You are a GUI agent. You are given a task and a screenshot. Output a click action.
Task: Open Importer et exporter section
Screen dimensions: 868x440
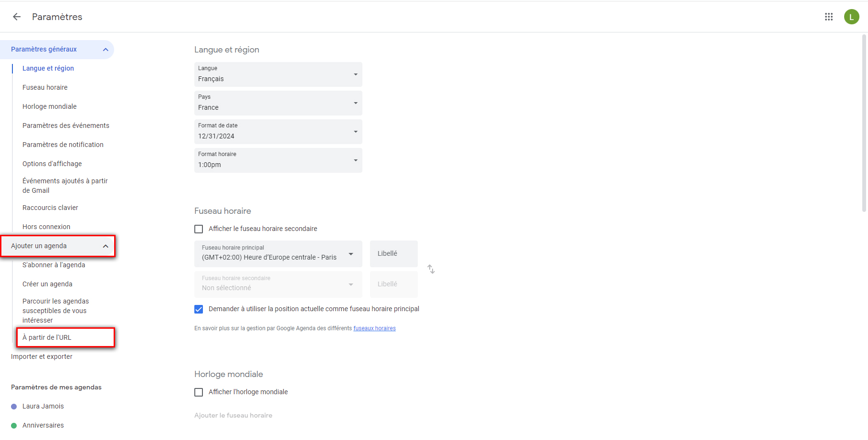(x=42, y=356)
